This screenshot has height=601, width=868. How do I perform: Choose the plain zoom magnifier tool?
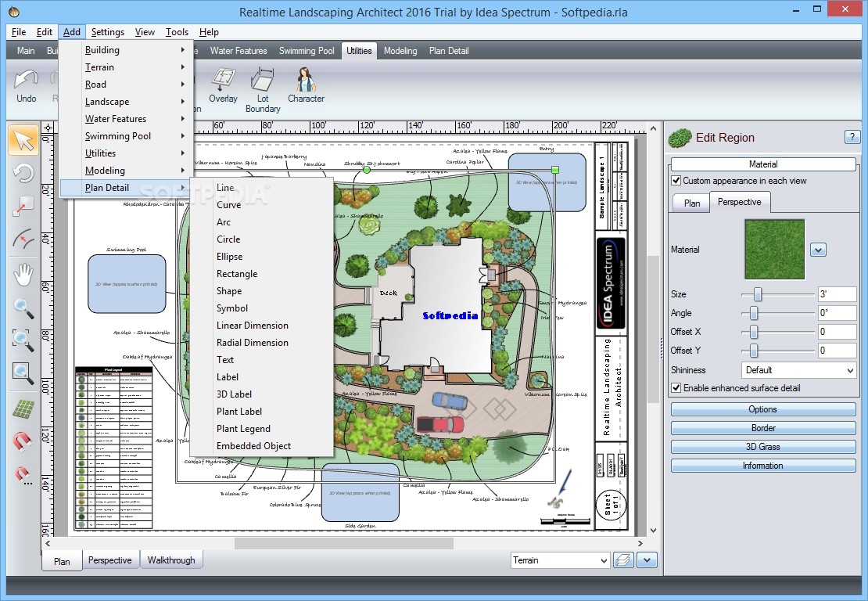coord(23,308)
